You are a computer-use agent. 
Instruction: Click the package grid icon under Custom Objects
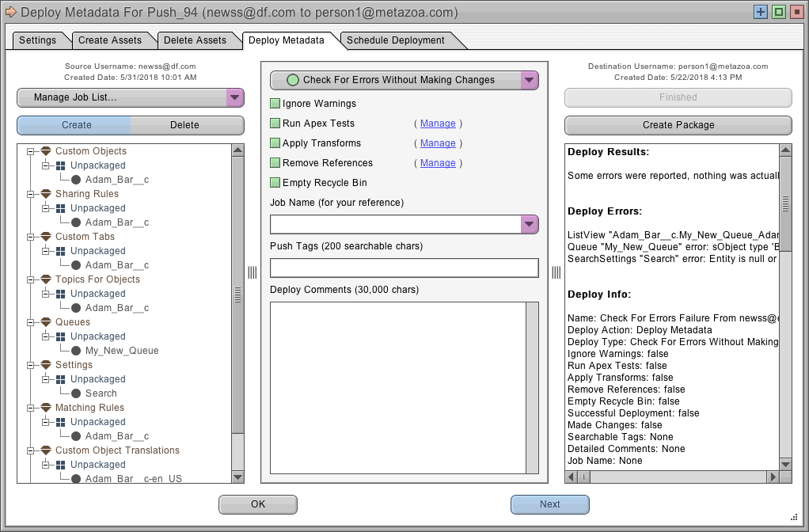[x=60, y=165]
